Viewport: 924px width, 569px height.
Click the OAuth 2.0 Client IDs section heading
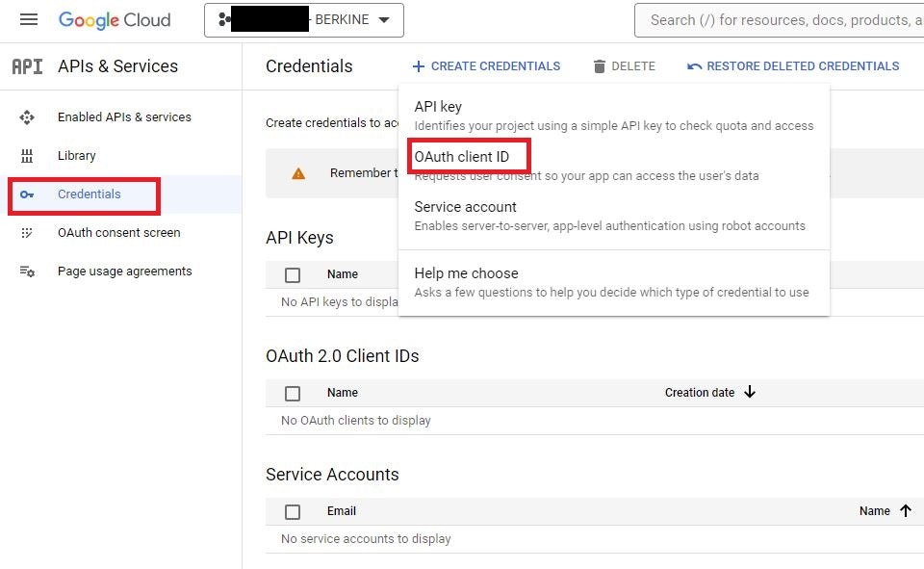[x=343, y=356]
